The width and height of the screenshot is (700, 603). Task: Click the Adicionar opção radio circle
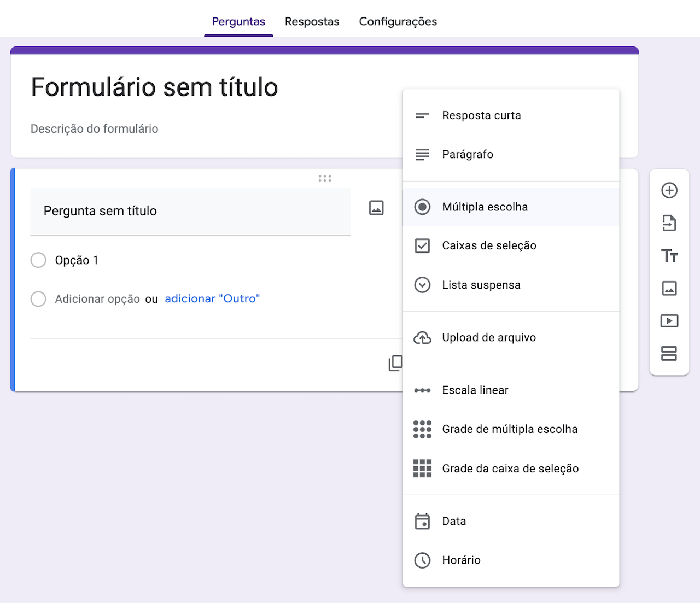pos(38,299)
